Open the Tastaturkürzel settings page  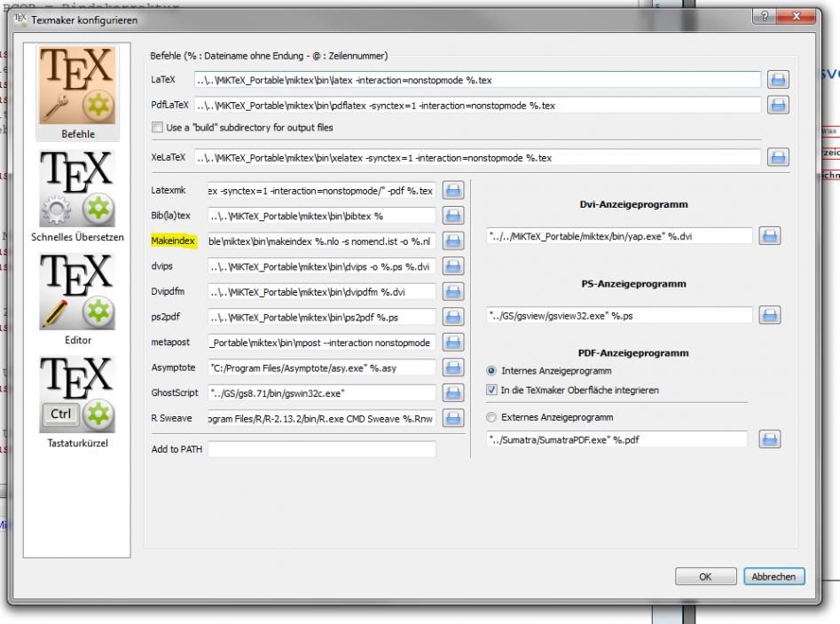tap(78, 402)
